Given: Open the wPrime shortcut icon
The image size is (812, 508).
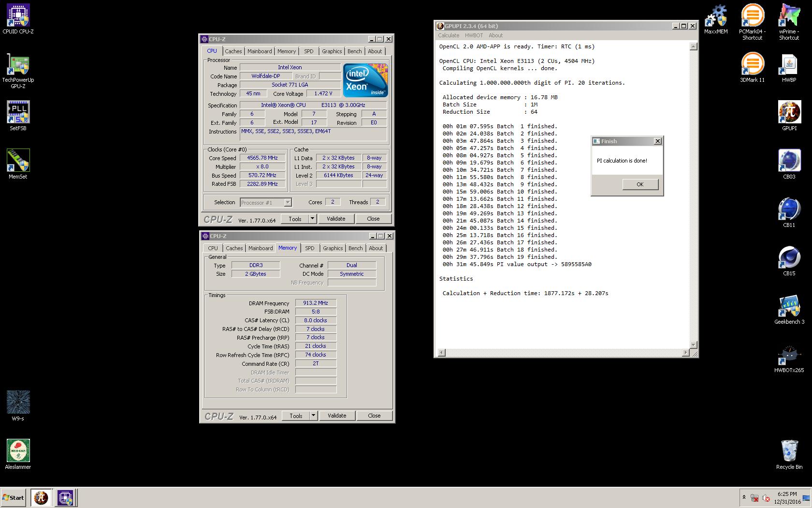Looking at the screenshot, I should (x=789, y=22).
